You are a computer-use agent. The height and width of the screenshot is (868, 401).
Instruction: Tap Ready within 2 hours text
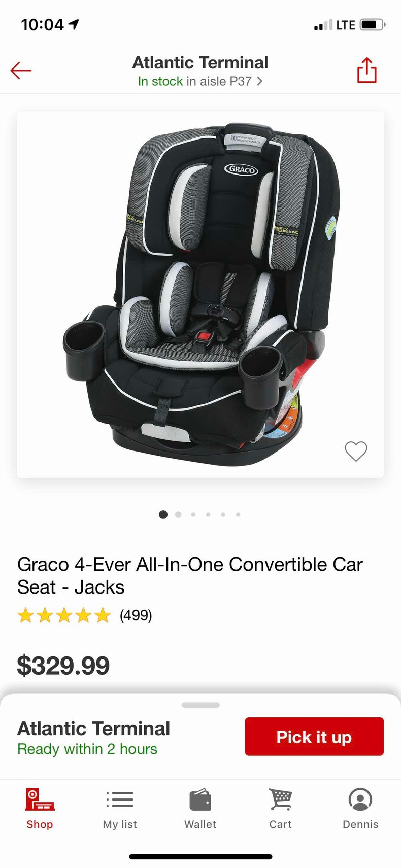coord(87,749)
